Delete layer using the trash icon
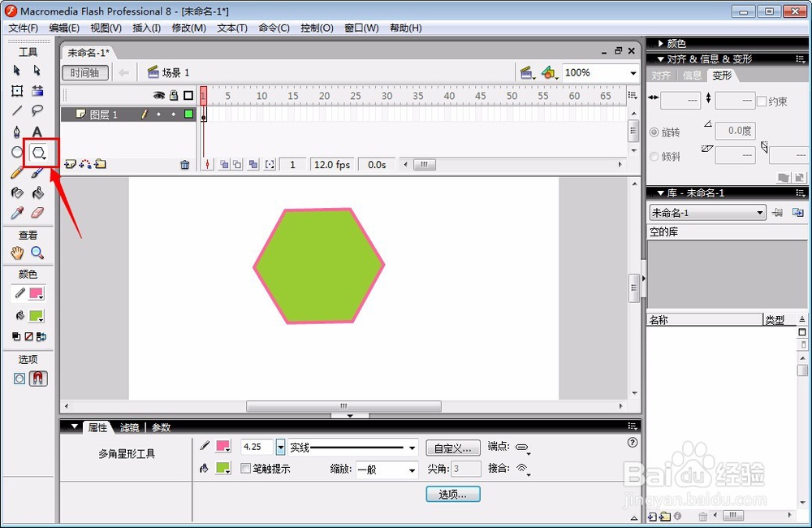Viewport: 812px width, 528px height. pos(184,165)
